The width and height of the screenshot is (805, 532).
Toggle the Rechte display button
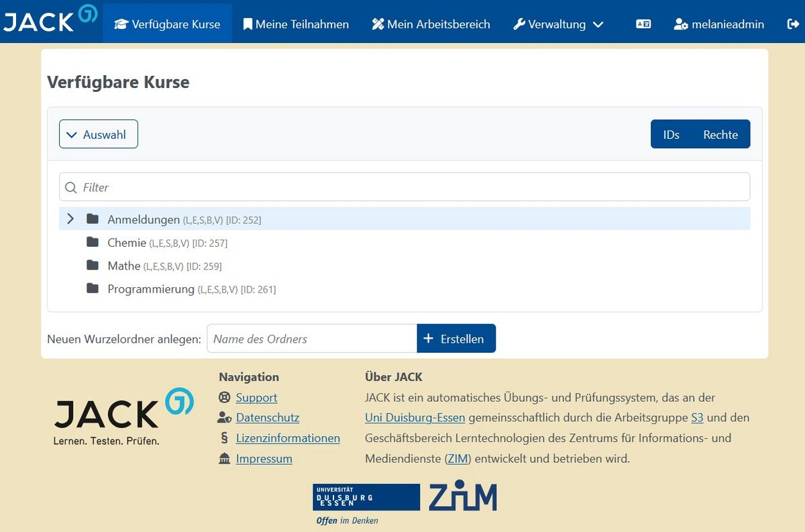720,135
